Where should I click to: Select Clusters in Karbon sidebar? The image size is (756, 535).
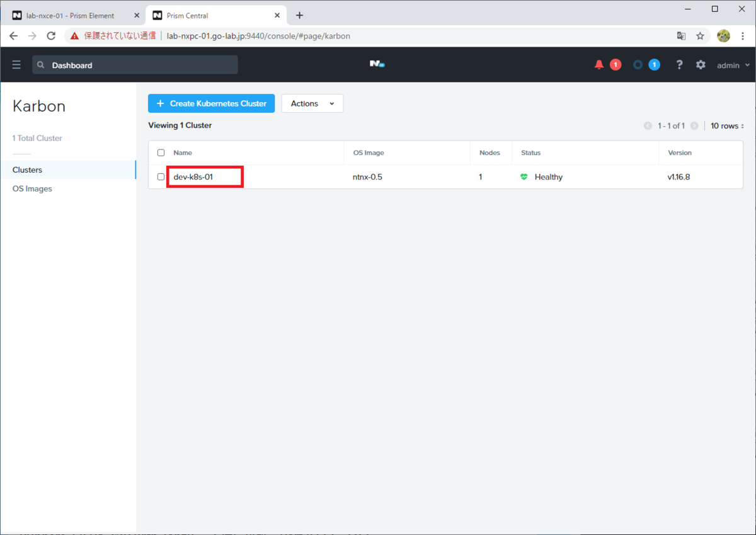pyautogui.click(x=68, y=170)
